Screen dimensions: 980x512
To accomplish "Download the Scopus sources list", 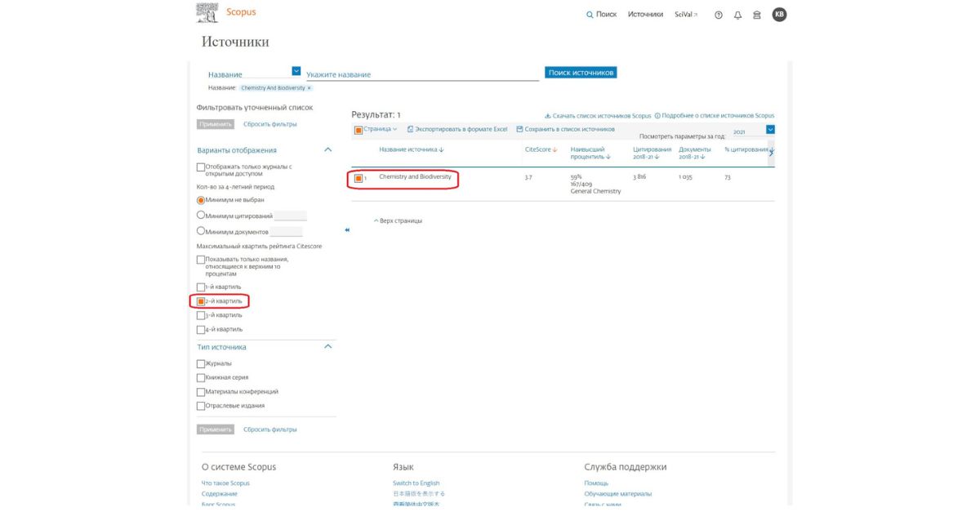I will click(x=598, y=116).
